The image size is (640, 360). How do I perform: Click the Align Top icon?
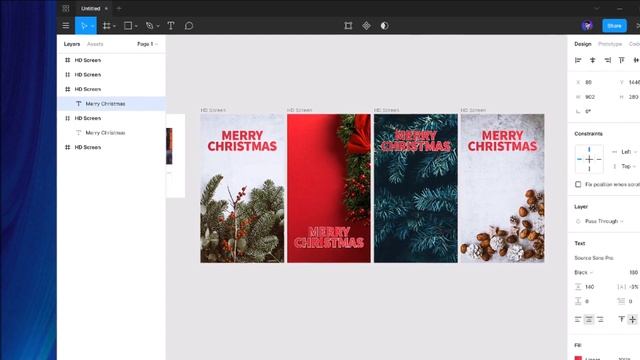(x=622, y=60)
